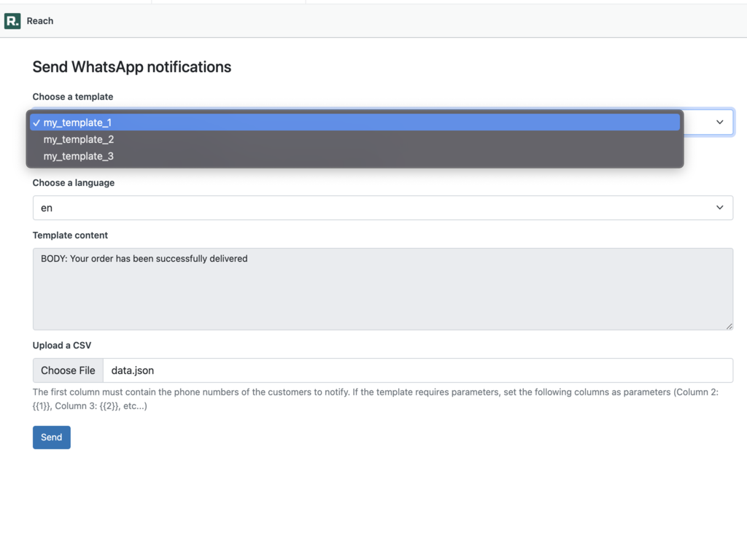Click the Send button

pyautogui.click(x=51, y=437)
